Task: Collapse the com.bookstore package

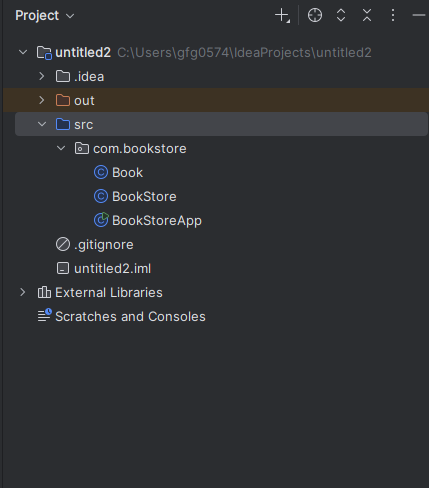Action: [61, 148]
